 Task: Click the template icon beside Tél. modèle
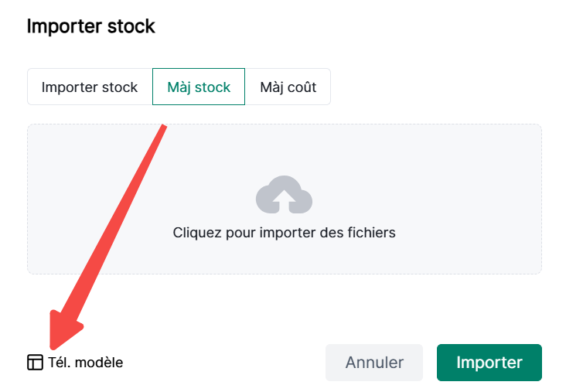pyautogui.click(x=35, y=363)
